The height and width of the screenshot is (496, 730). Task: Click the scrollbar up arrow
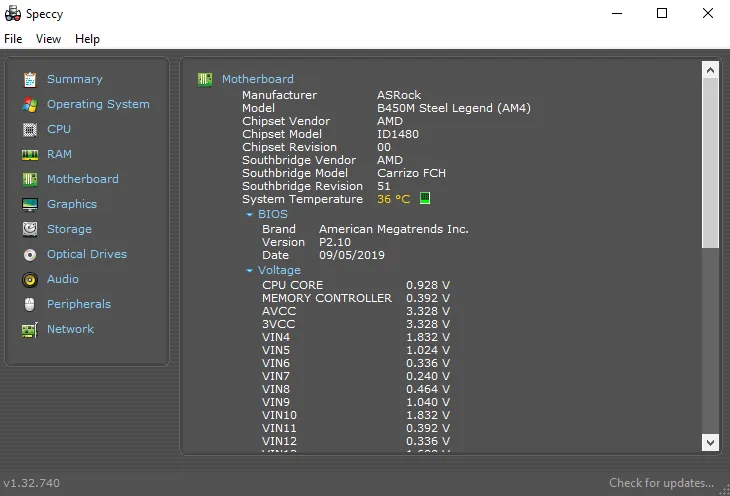[710, 70]
